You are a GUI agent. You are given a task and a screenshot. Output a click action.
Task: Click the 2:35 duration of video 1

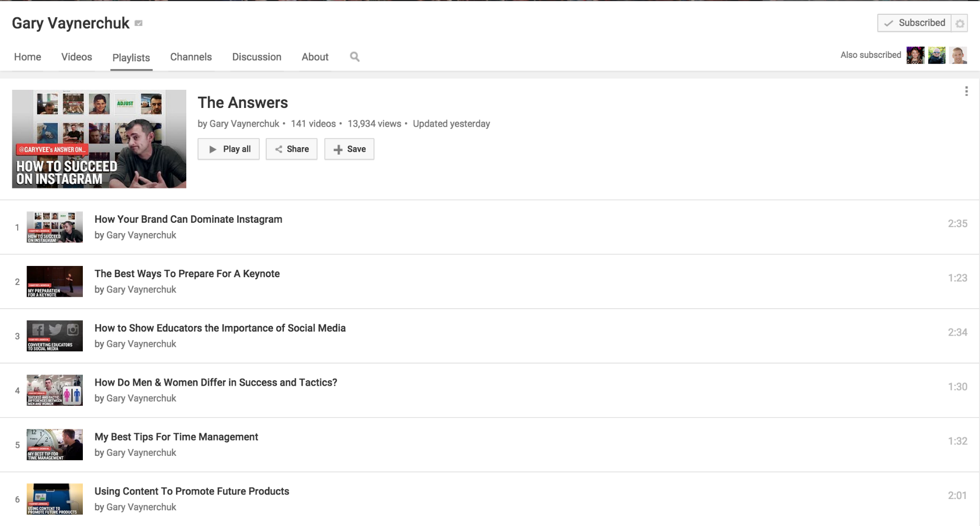pos(957,224)
